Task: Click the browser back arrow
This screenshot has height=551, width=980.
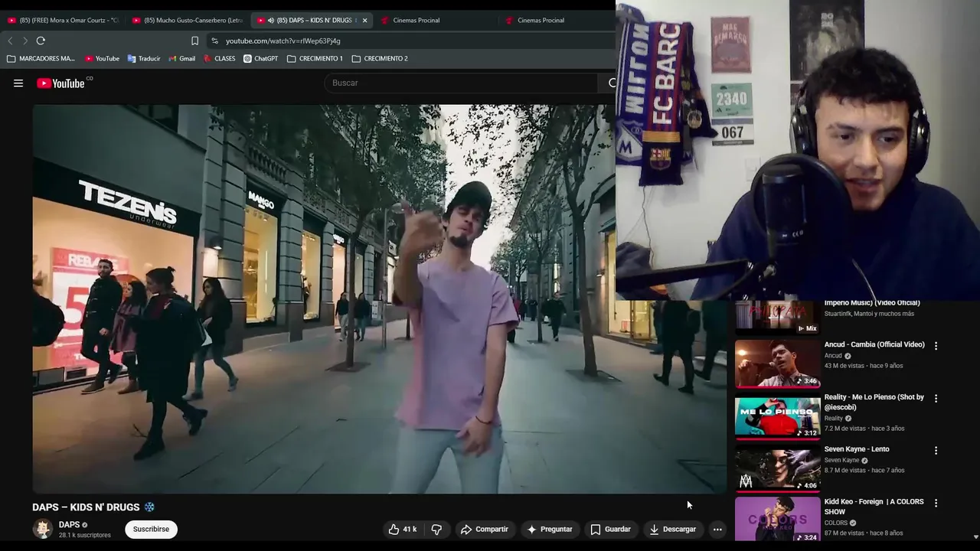Action: click(10, 41)
